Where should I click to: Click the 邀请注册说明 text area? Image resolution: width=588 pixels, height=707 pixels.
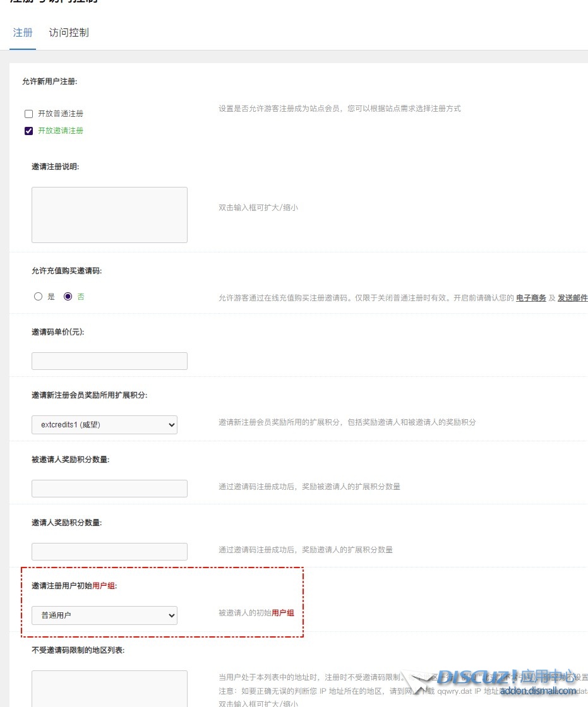click(109, 215)
